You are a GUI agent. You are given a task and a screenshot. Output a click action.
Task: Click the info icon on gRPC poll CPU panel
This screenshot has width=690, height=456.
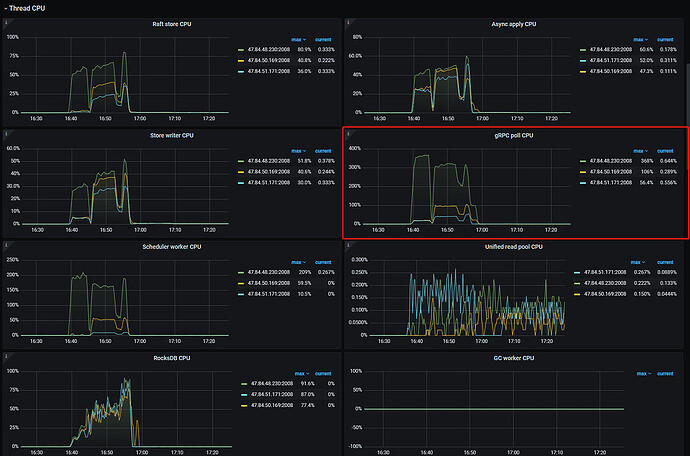click(348, 133)
